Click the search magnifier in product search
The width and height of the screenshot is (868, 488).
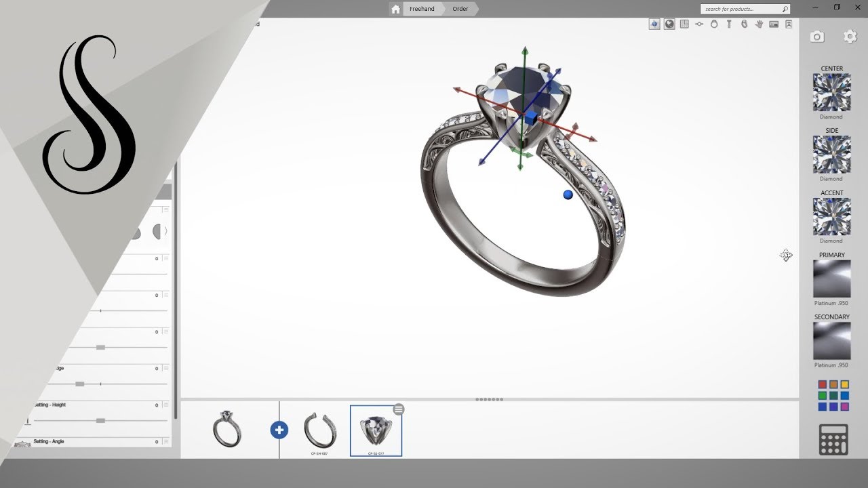[x=783, y=9]
